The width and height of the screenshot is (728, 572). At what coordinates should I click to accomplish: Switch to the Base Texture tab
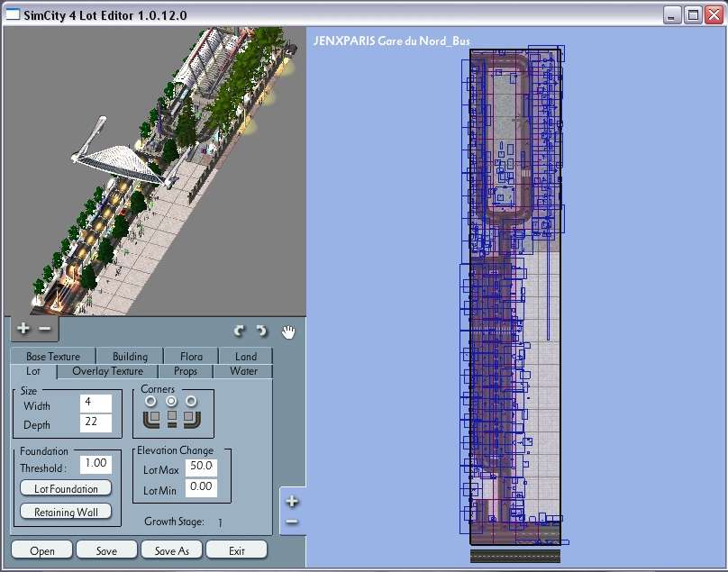(53, 356)
